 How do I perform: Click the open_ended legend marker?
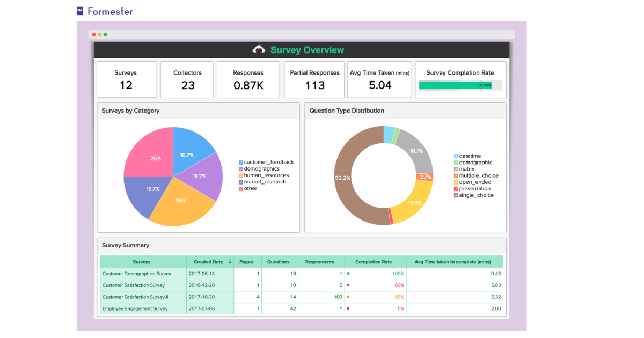pyautogui.click(x=456, y=182)
